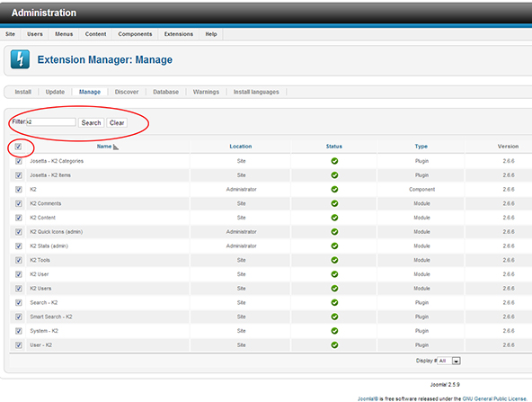Open the Display # dropdown
The width and height of the screenshot is (532, 402).
448,361
